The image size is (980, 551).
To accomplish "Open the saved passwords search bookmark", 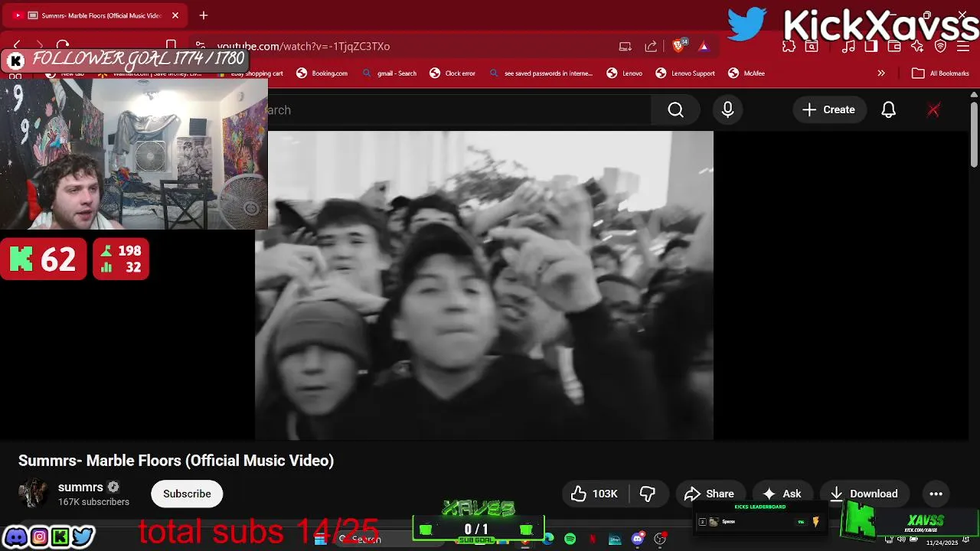I will pyautogui.click(x=541, y=73).
